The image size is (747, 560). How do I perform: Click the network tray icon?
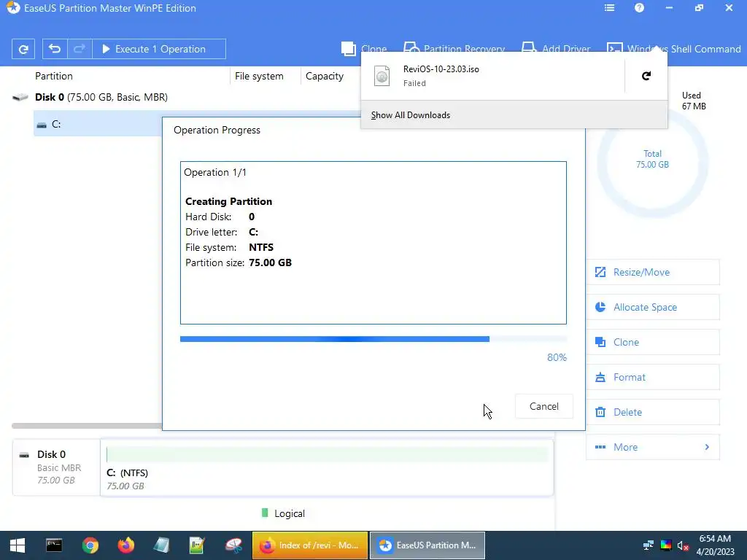click(x=648, y=545)
